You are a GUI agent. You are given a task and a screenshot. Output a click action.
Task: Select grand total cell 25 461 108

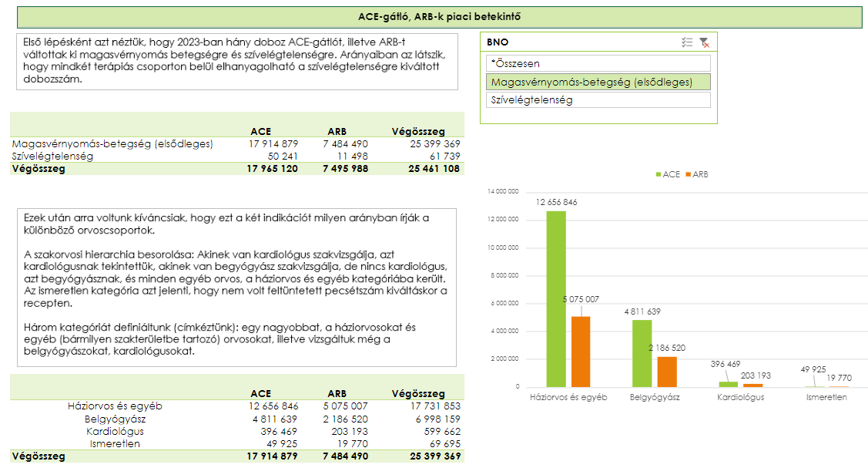[434, 168]
